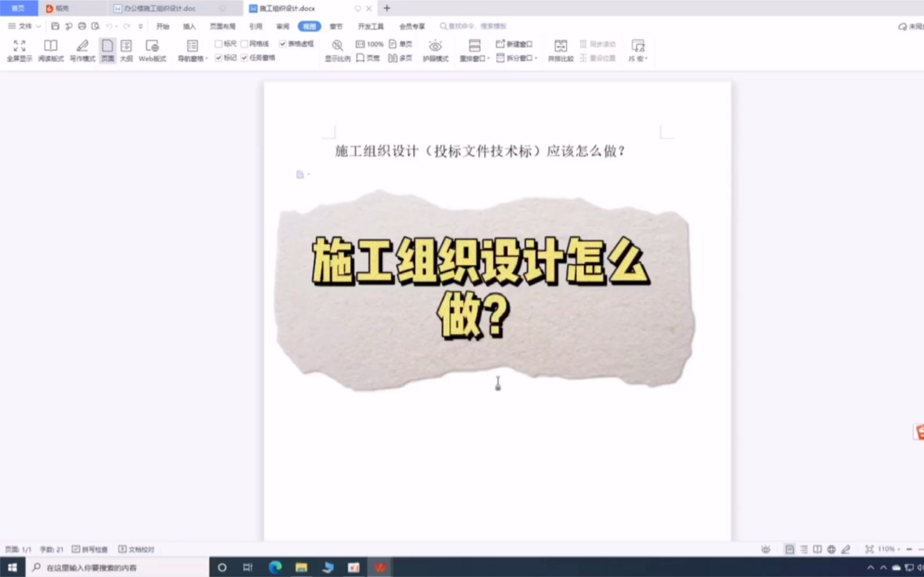The height and width of the screenshot is (577, 924).
Task: Click print preview icon in quick toolbar
Action: 95,26
